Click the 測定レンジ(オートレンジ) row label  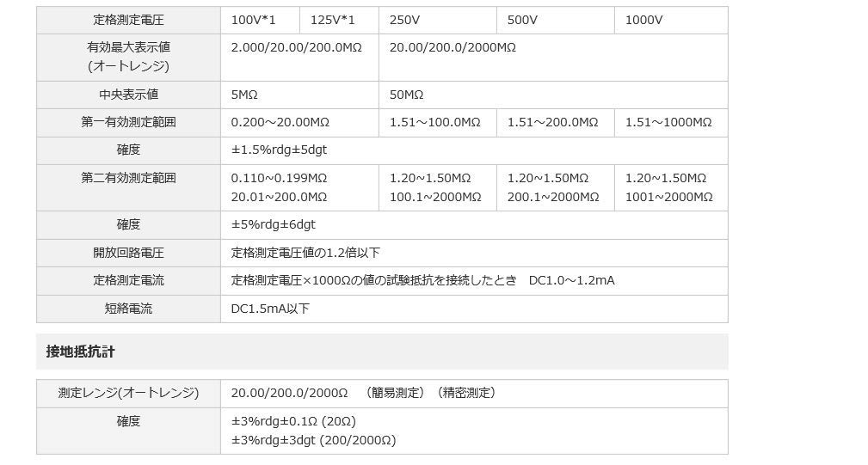pos(128,393)
